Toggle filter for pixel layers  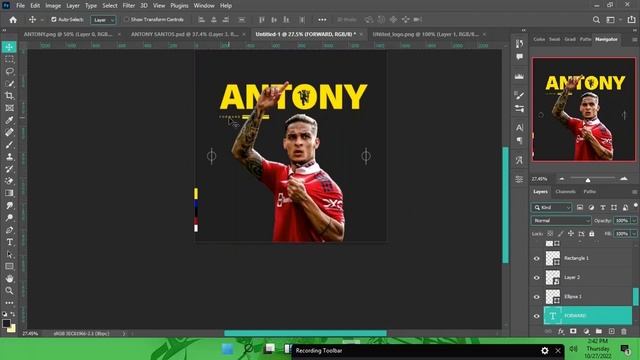[x=580, y=208]
